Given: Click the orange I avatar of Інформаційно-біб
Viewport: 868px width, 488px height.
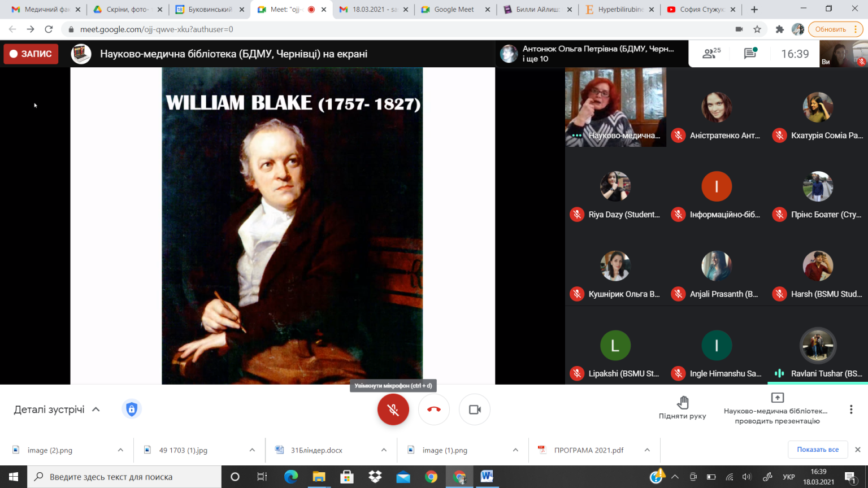Looking at the screenshot, I should pyautogui.click(x=717, y=186).
